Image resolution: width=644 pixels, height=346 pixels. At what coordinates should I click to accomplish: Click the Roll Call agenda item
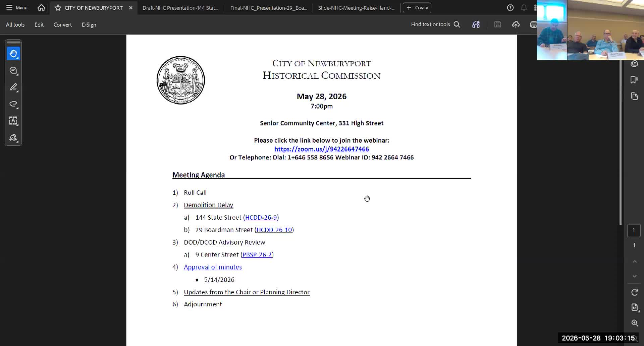click(195, 193)
